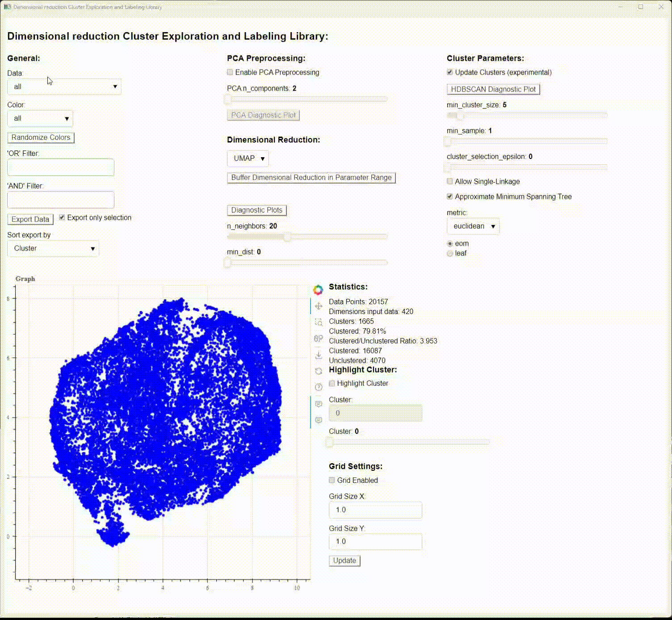
Task: Toggle the upper Hover tool icon
Action: pyautogui.click(x=319, y=404)
